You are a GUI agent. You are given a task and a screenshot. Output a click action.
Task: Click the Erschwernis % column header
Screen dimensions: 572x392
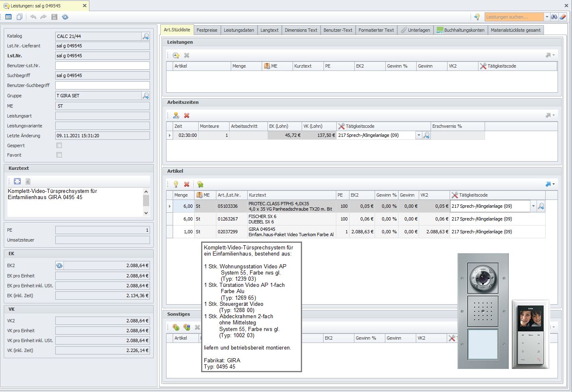tap(457, 126)
